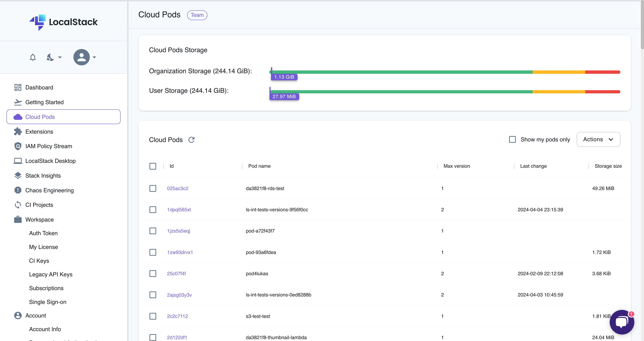
Task: Open Stack Insights
Action: coord(43,176)
